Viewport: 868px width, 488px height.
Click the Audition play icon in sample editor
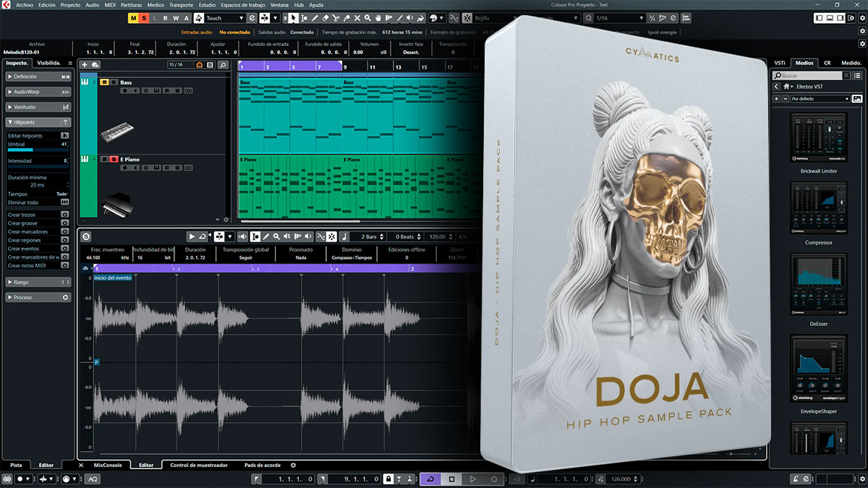(192, 236)
